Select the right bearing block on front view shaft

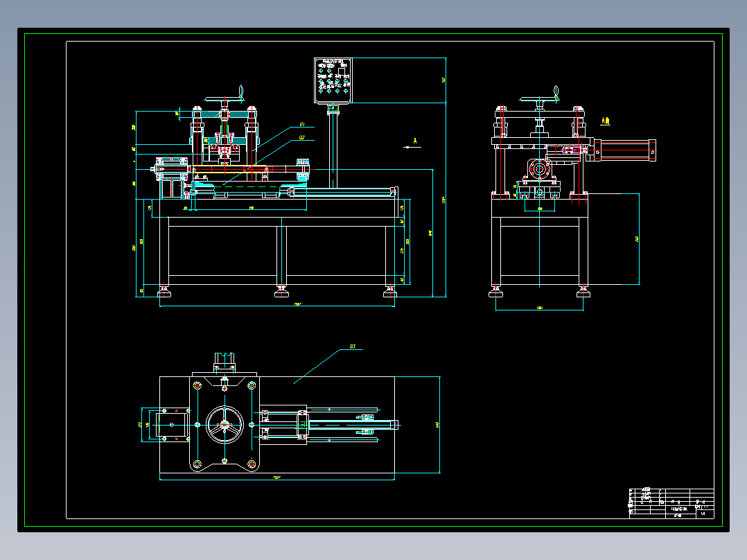coord(303,169)
